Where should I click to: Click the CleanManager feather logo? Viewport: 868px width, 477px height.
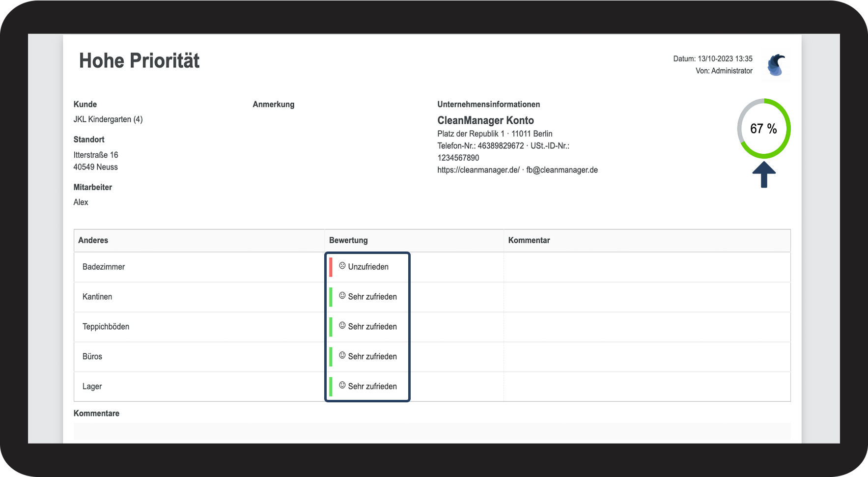pyautogui.click(x=776, y=65)
